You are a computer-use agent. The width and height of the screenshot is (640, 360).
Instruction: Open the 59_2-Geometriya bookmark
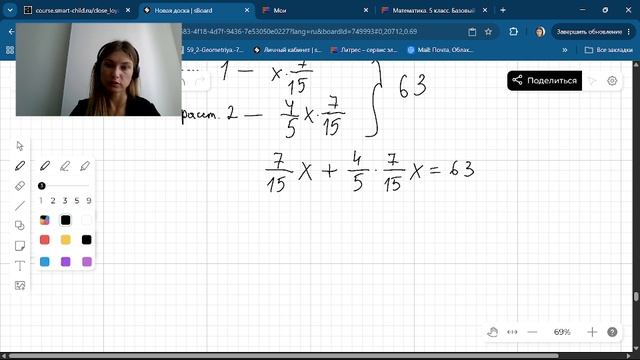(213, 50)
